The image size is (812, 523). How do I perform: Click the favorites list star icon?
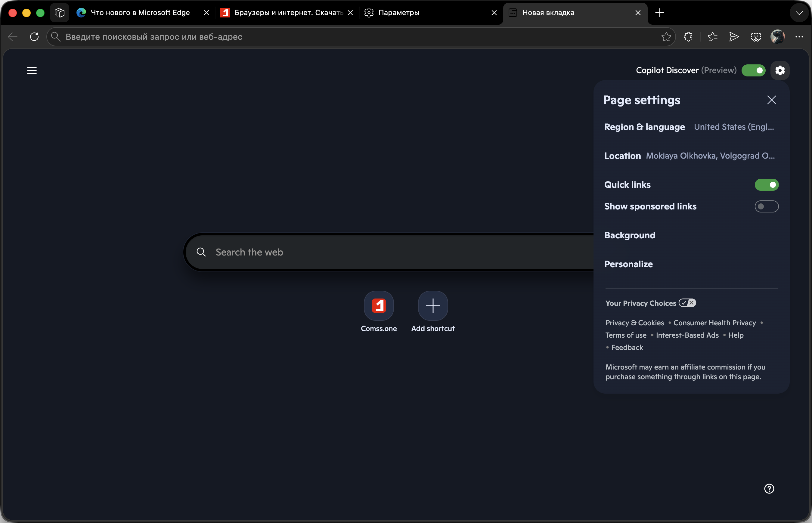tap(712, 37)
